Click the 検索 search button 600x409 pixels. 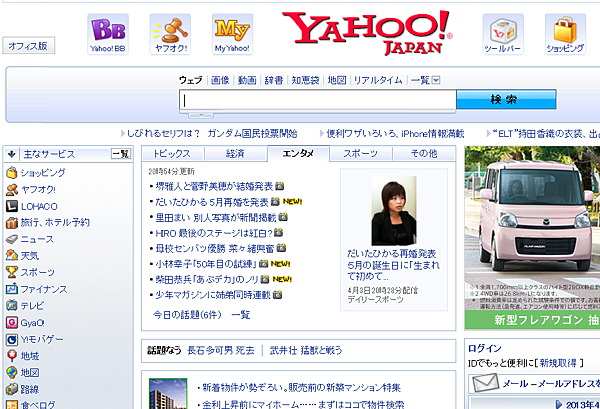tap(506, 99)
